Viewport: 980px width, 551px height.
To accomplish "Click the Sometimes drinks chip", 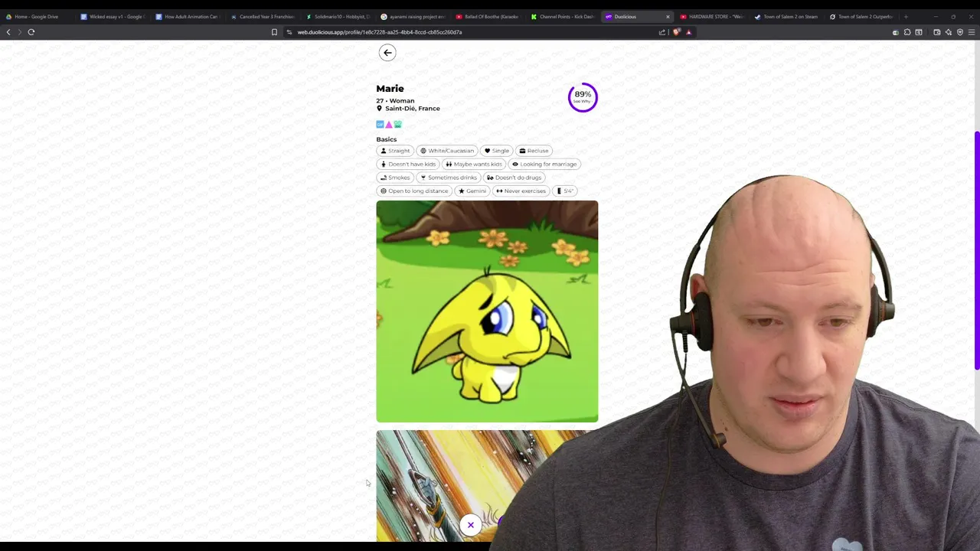I will [449, 178].
